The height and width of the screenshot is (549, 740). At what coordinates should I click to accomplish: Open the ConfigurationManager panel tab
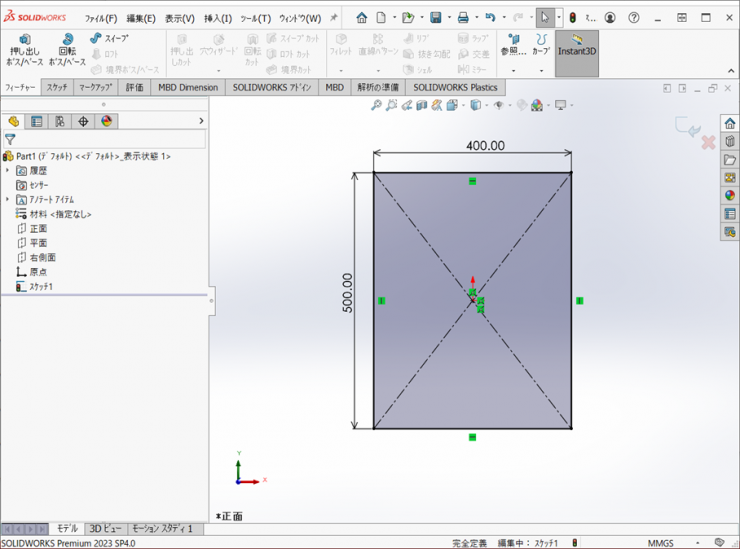(60, 122)
